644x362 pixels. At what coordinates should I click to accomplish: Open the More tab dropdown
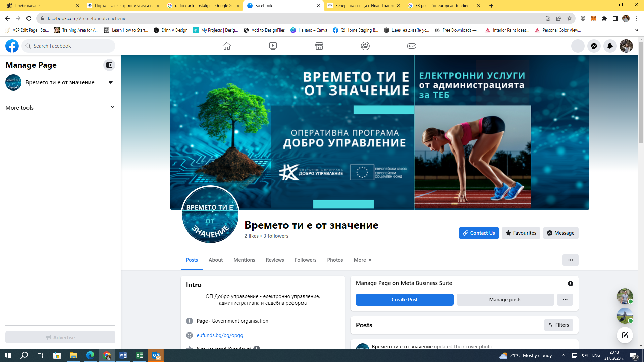click(363, 260)
